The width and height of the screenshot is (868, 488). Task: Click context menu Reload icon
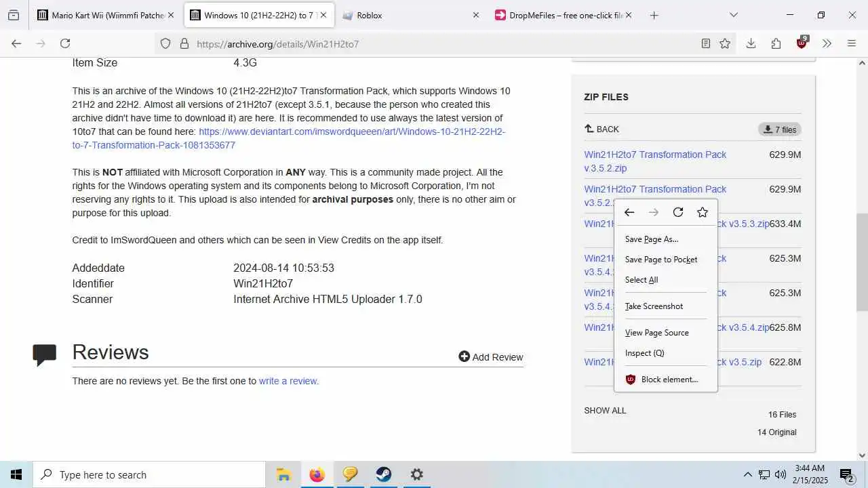click(678, 212)
